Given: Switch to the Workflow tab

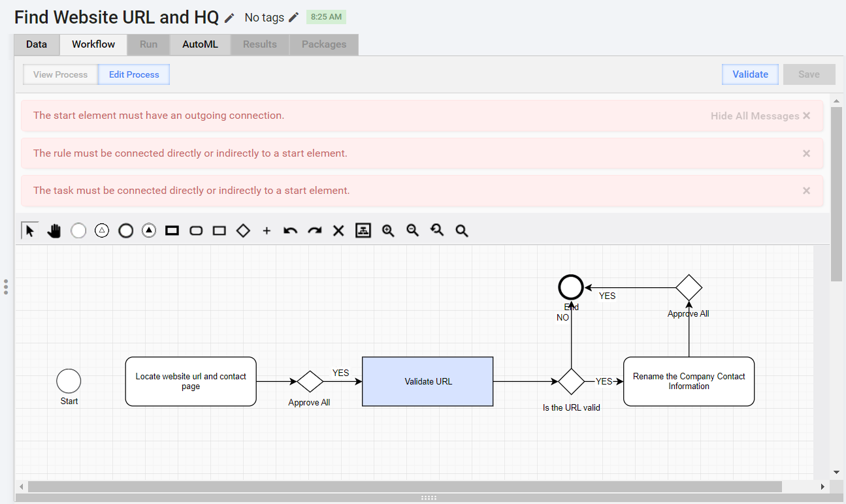Looking at the screenshot, I should tap(93, 44).
